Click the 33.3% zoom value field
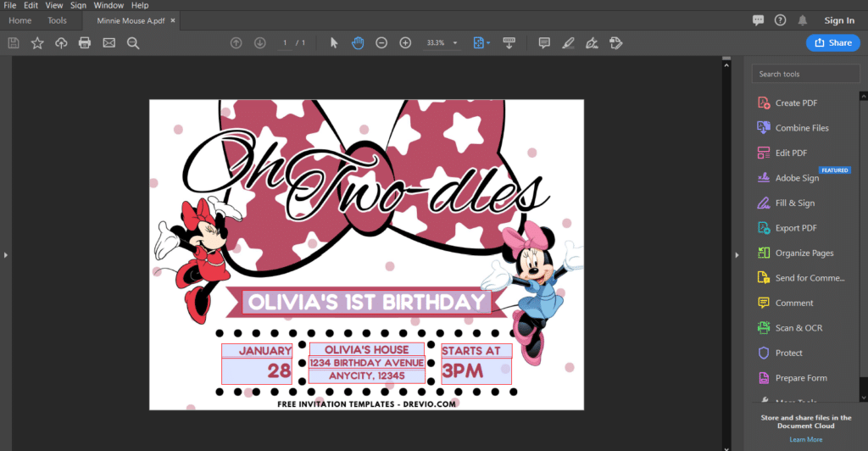This screenshot has width=868, height=451. [x=435, y=42]
